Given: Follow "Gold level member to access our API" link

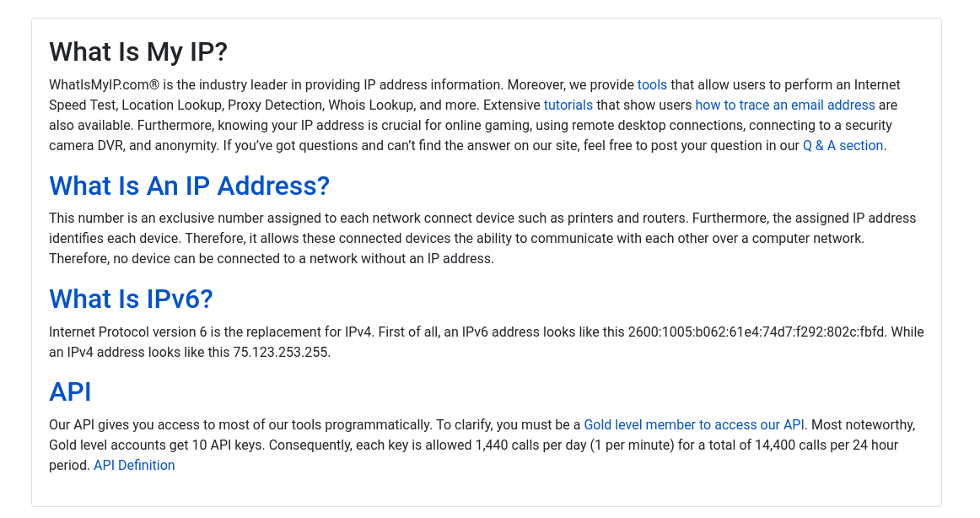Looking at the screenshot, I should click(694, 425).
